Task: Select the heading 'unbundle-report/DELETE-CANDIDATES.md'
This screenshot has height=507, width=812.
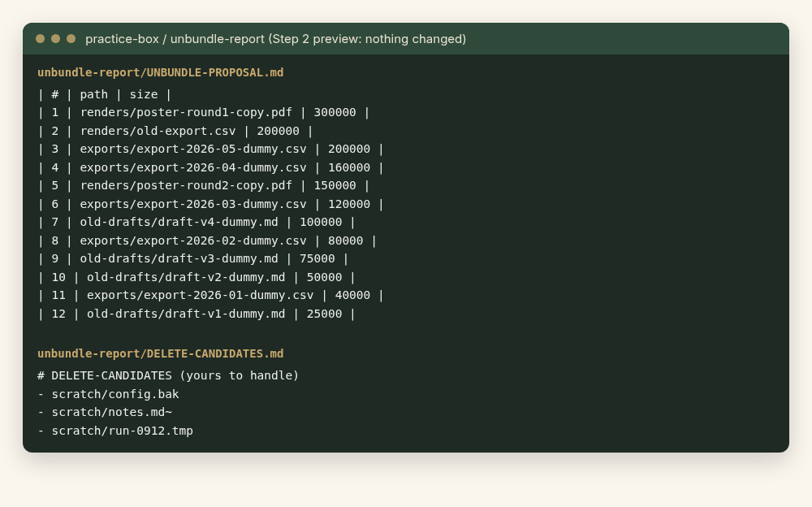Action: point(161,353)
